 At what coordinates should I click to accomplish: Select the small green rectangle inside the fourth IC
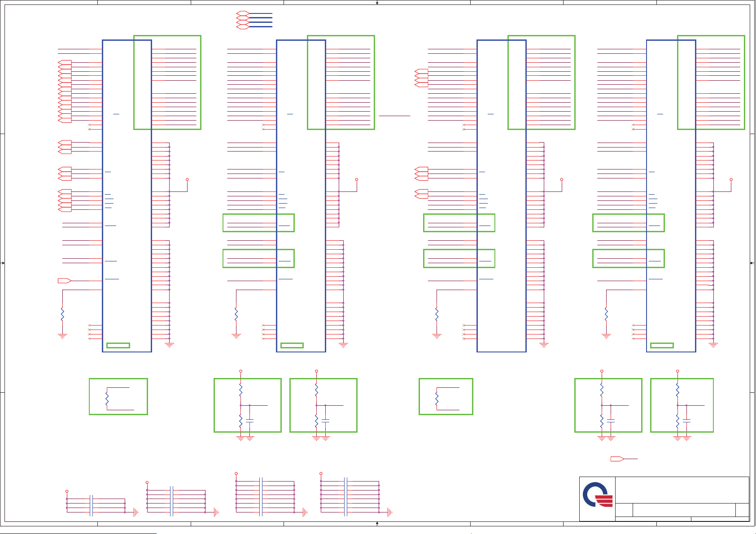click(662, 345)
